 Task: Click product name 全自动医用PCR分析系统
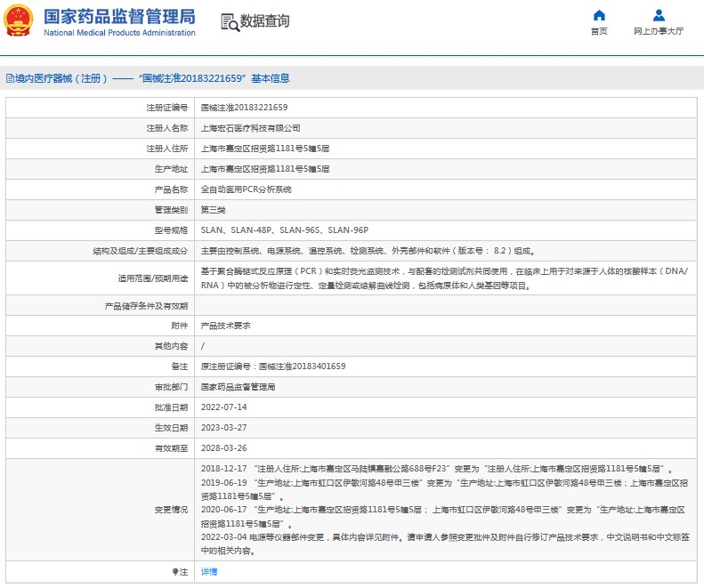246,189
